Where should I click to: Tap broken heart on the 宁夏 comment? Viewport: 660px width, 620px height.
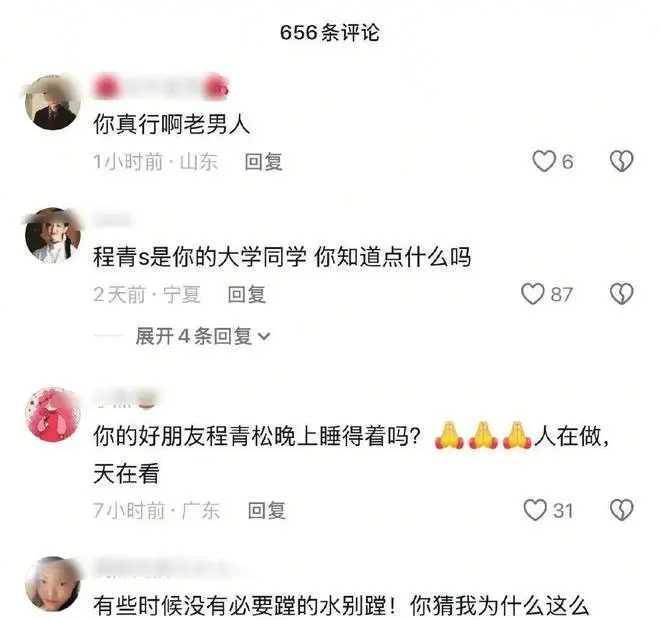[621, 293]
